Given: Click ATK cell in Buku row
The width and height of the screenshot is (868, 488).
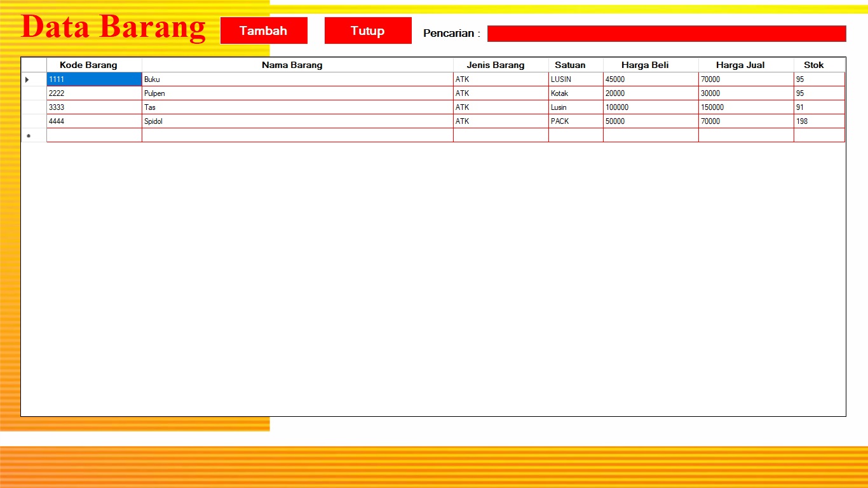Looking at the screenshot, I should (x=501, y=79).
